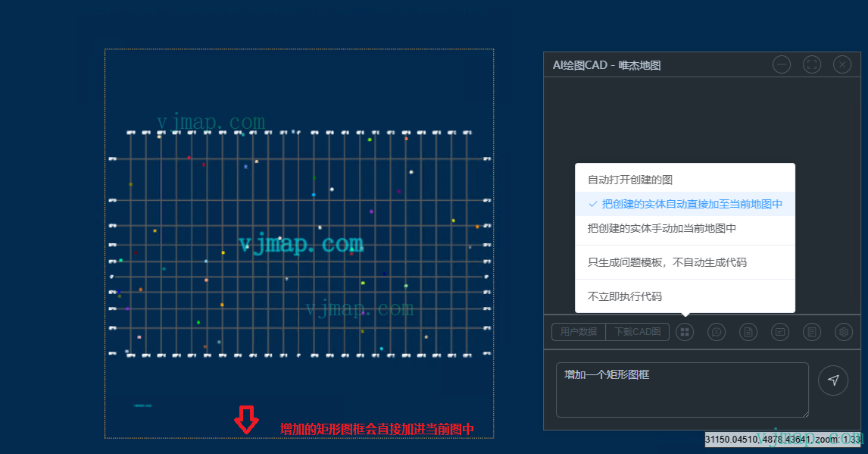Open the card template icon

point(780,332)
